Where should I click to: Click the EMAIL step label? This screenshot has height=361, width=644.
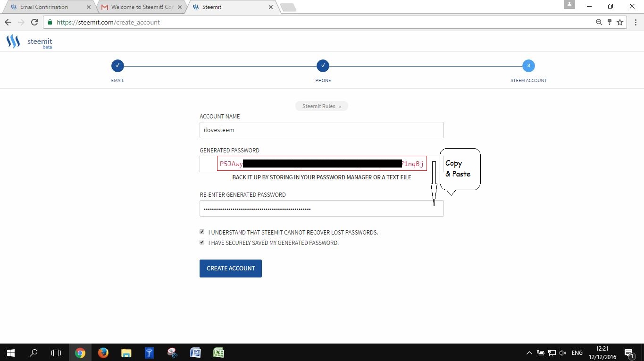(x=117, y=81)
